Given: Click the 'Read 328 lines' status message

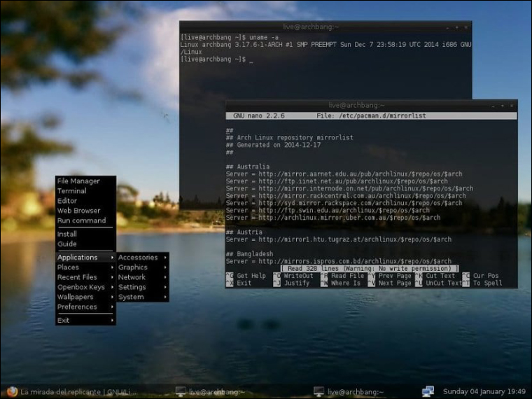Looking at the screenshot, I should point(370,268).
